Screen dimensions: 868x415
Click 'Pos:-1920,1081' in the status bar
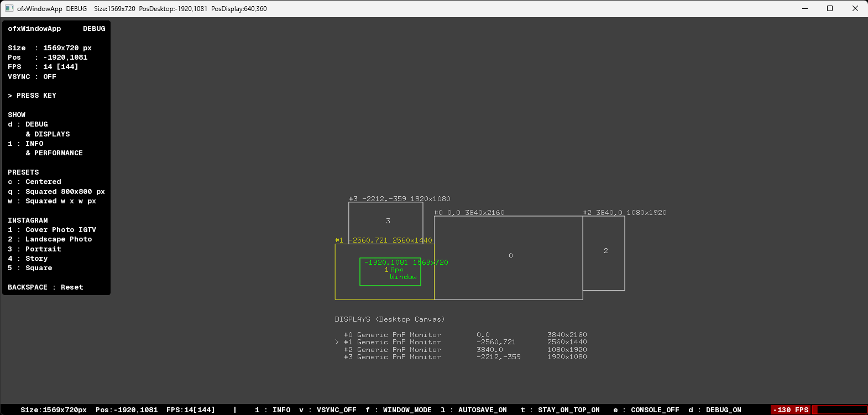(x=127, y=410)
